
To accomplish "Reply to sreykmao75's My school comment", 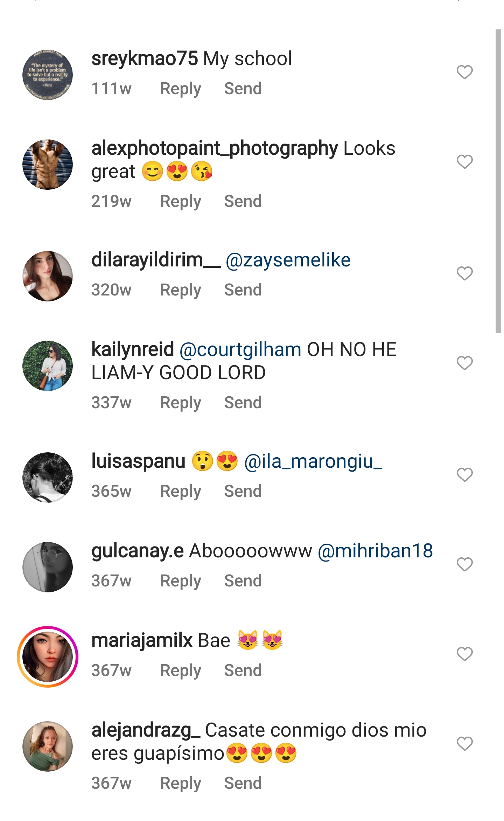I will 181,89.
